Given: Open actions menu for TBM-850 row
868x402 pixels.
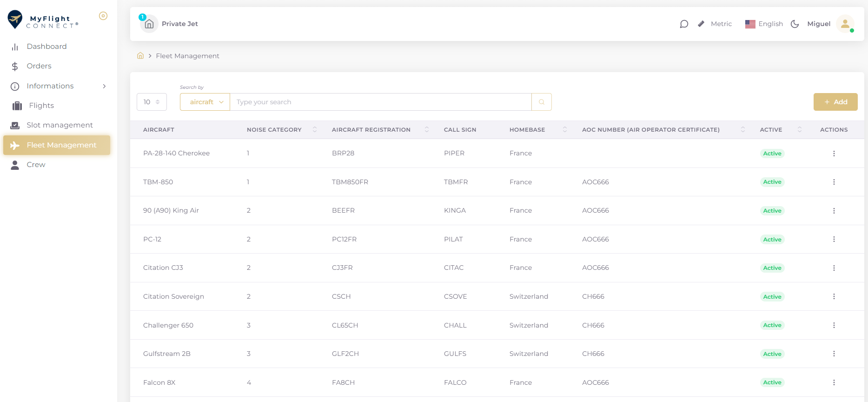Looking at the screenshot, I should 834,182.
